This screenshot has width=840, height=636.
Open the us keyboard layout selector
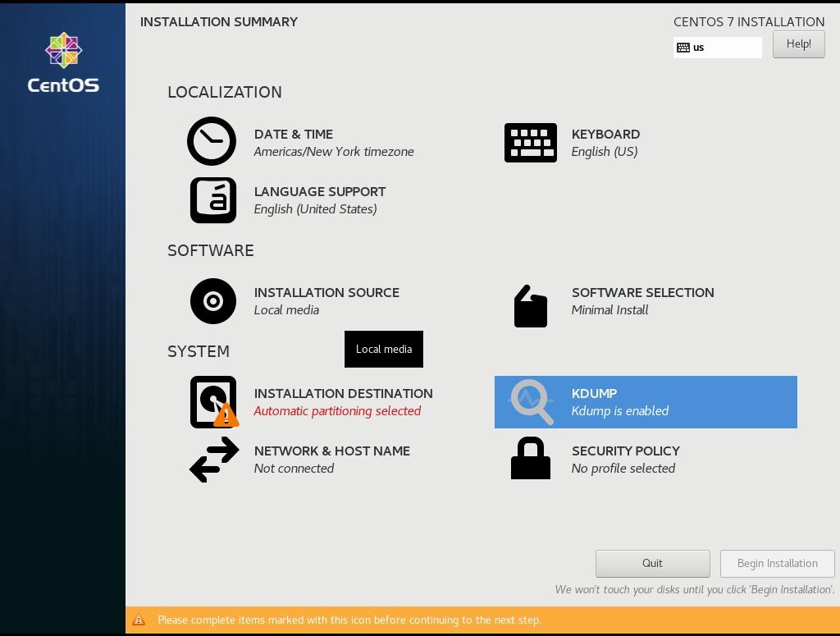(x=717, y=47)
